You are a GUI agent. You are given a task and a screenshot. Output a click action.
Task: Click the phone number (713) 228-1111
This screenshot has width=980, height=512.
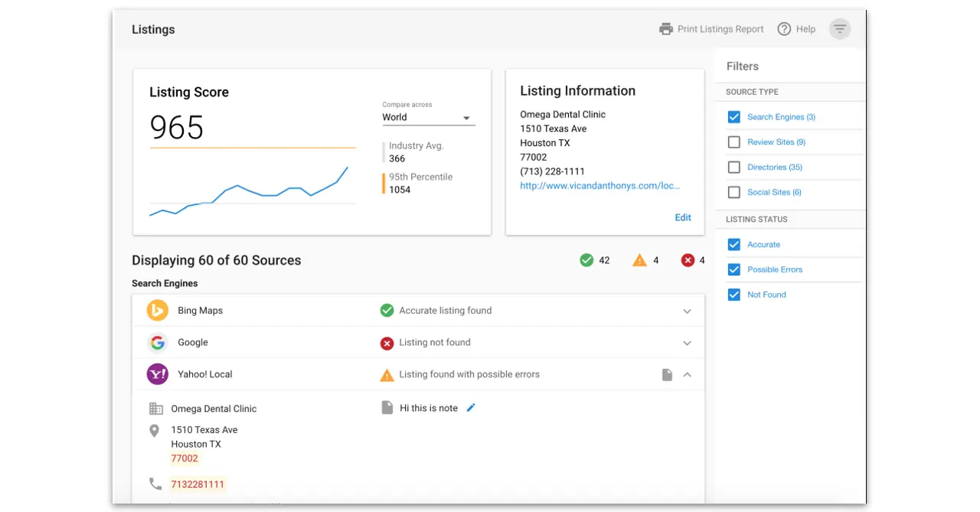(554, 171)
